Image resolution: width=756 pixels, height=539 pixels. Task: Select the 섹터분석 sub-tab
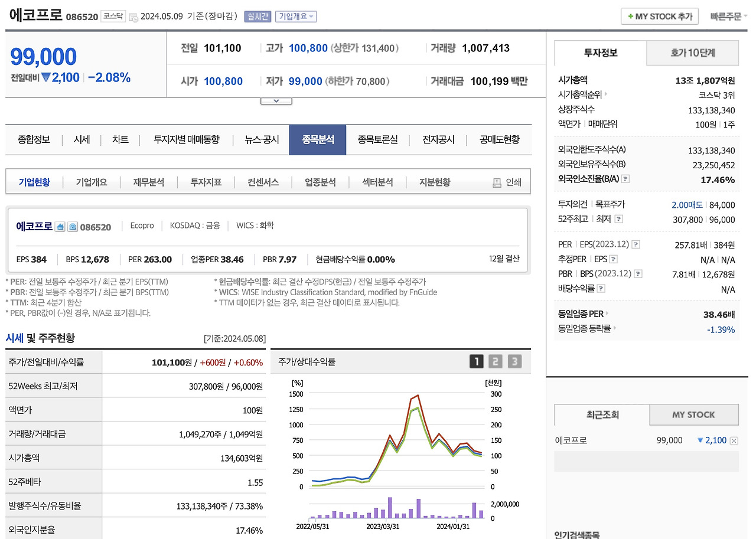point(377,182)
